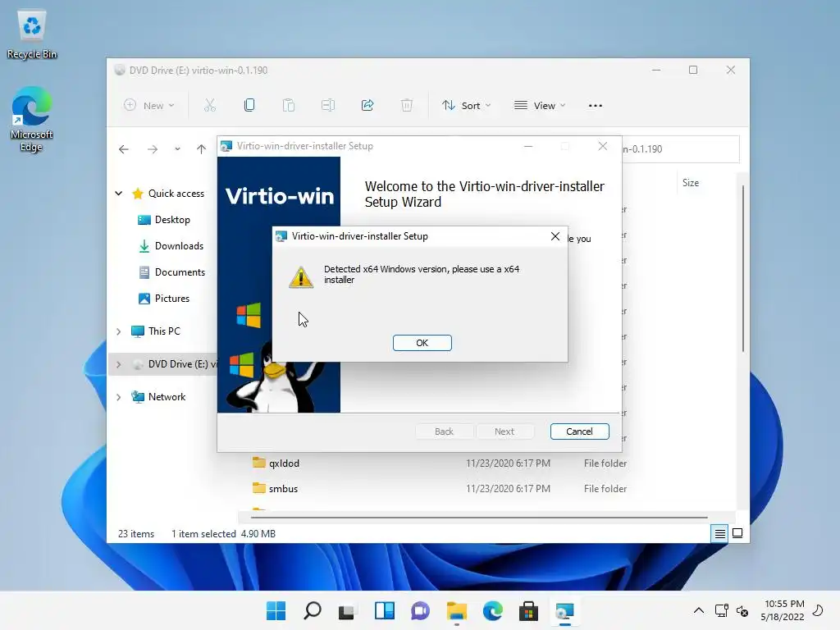Expand the DVD Drive (E:) tree node
This screenshot has height=630, width=840.
point(118,364)
